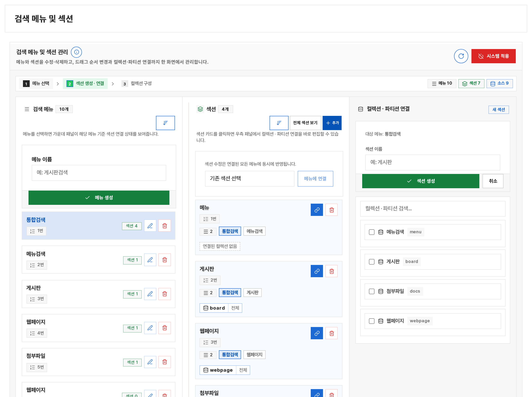This screenshot has width=532, height=397.
Task: Click the refresh icon beside 시스템 적용
Action: point(461,56)
